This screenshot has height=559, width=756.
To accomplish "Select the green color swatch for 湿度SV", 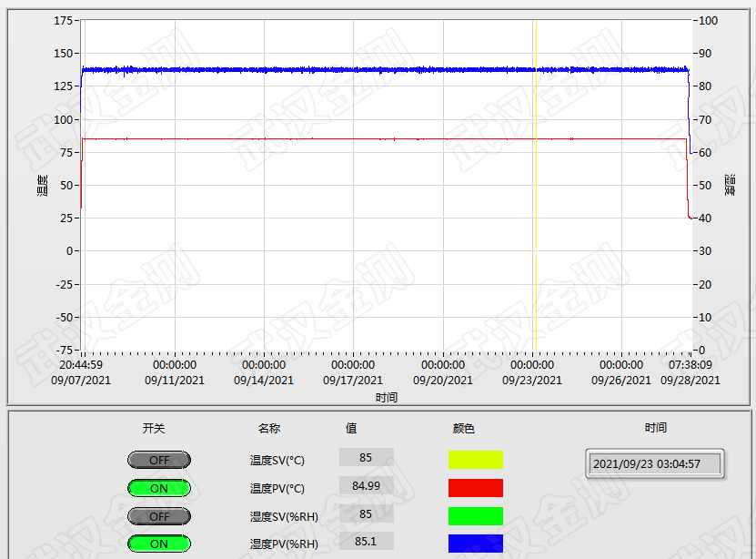I will [475, 516].
